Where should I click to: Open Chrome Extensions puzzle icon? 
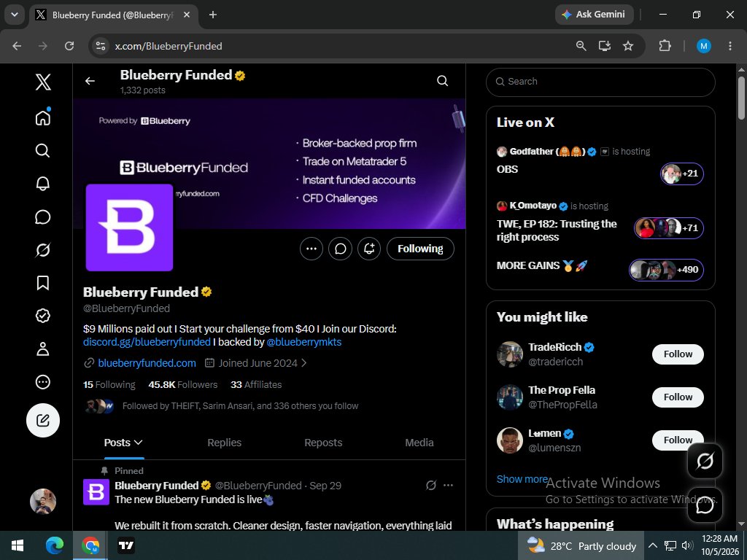(x=665, y=46)
